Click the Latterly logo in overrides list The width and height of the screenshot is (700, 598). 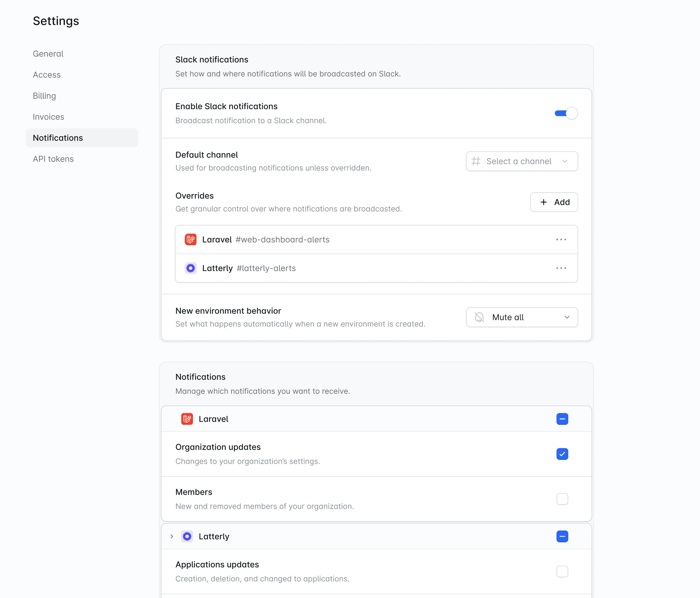point(191,268)
